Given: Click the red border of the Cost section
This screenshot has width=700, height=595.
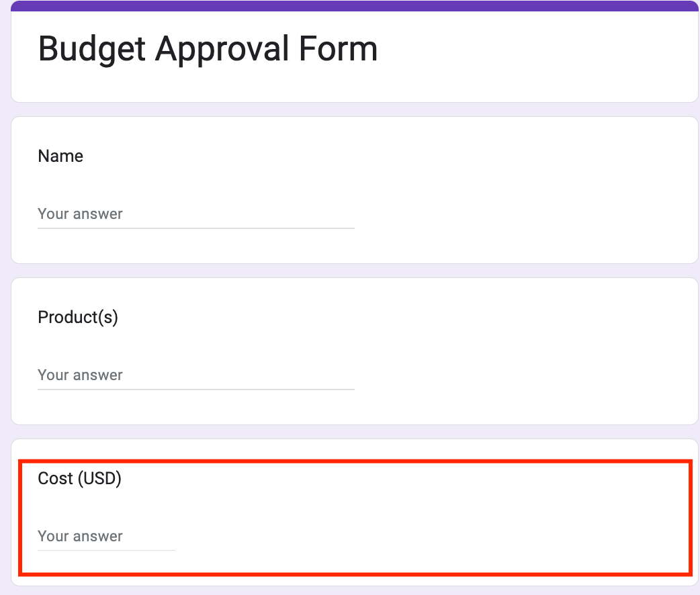Looking at the screenshot, I should click(354, 461).
